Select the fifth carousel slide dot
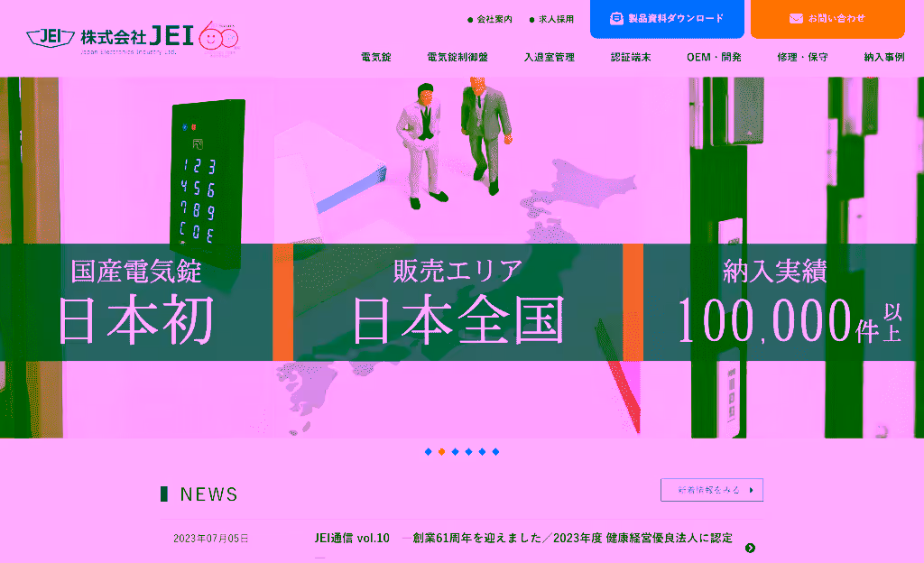 pos(482,452)
